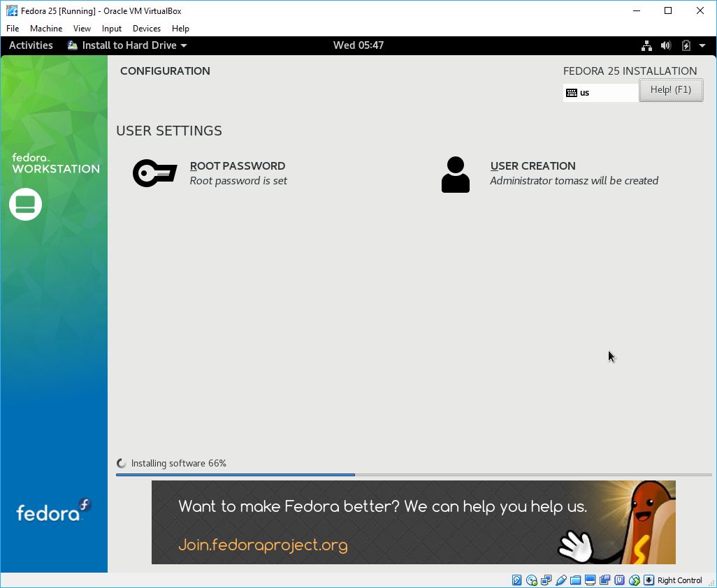Click the FEDORA 25 INSTALLATION title
717x588 pixels.
(630, 71)
